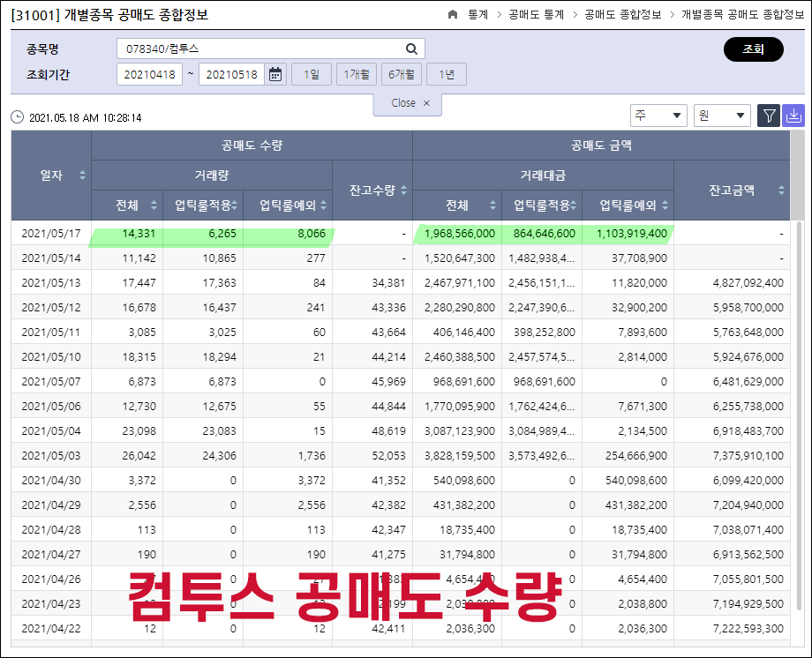Click date cell 2021/04/28
The height and width of the screenshot is (658, 812).
51,529
